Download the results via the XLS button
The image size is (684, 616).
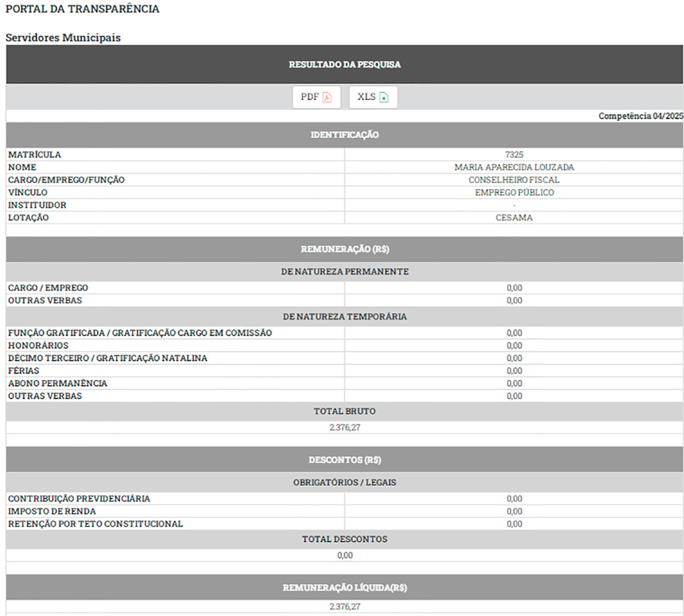373,97
